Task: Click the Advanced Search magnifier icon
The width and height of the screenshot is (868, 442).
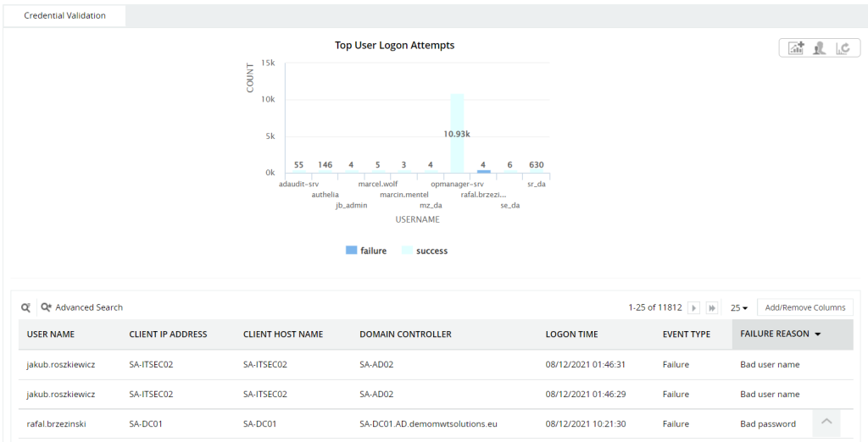Action: (x=47, y=307)
